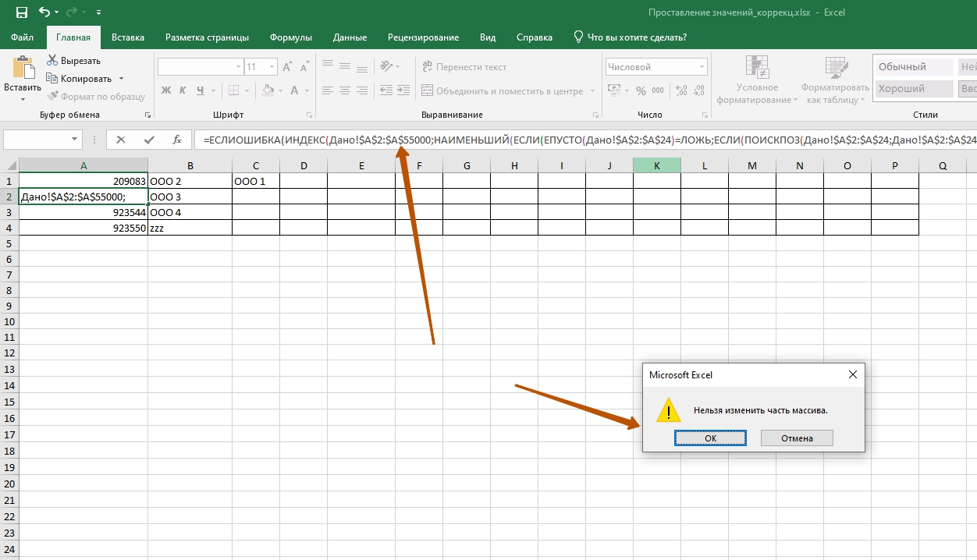Confirm formula with the checkmark icon

click(149, 140)
